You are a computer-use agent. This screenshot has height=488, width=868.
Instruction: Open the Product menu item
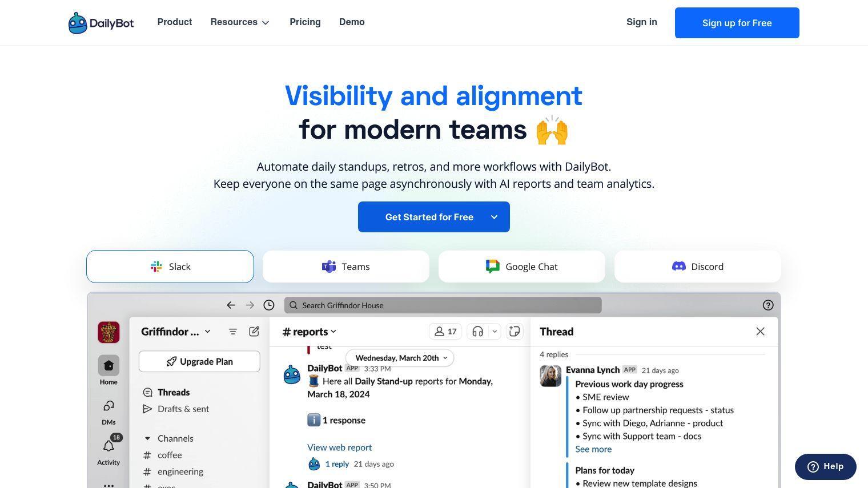click(175, 22)
